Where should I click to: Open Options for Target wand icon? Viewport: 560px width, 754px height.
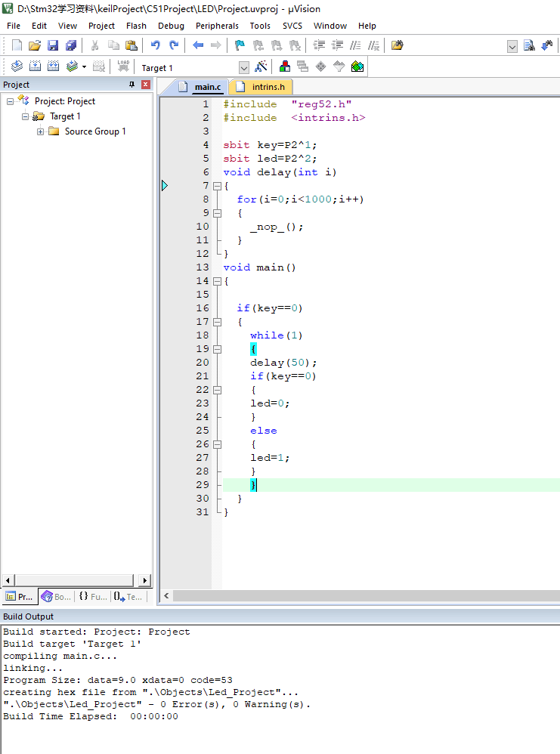261,66
